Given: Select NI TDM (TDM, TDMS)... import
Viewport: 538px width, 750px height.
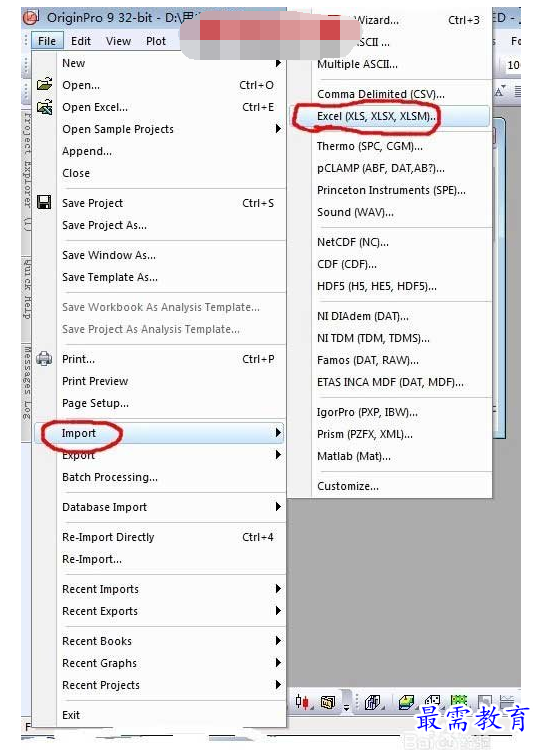Looking at the screenshot, I should pyautogui.click(x=391, y=338).
